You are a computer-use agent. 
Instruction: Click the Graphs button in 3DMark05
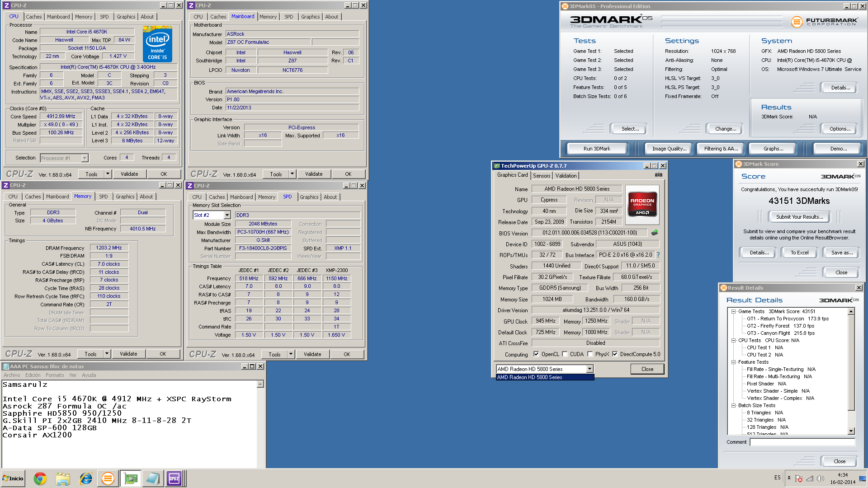(x=773, y=149)
